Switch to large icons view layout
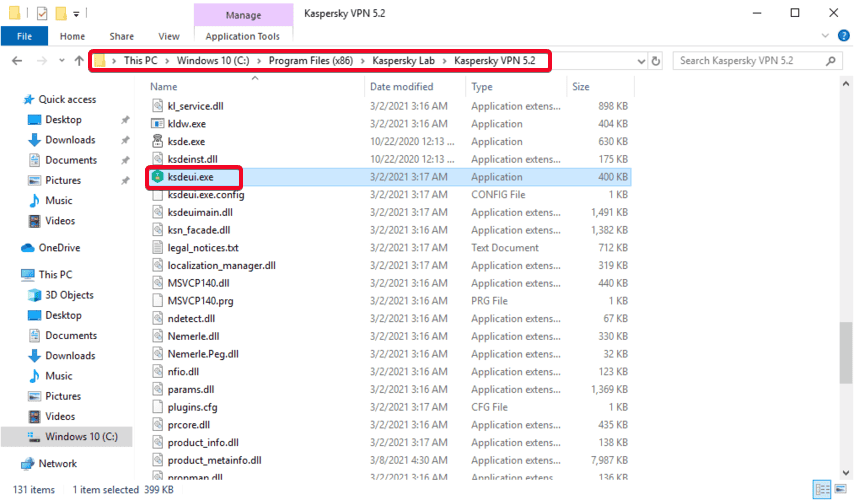854x500 pixels. [x=840, y=489]
